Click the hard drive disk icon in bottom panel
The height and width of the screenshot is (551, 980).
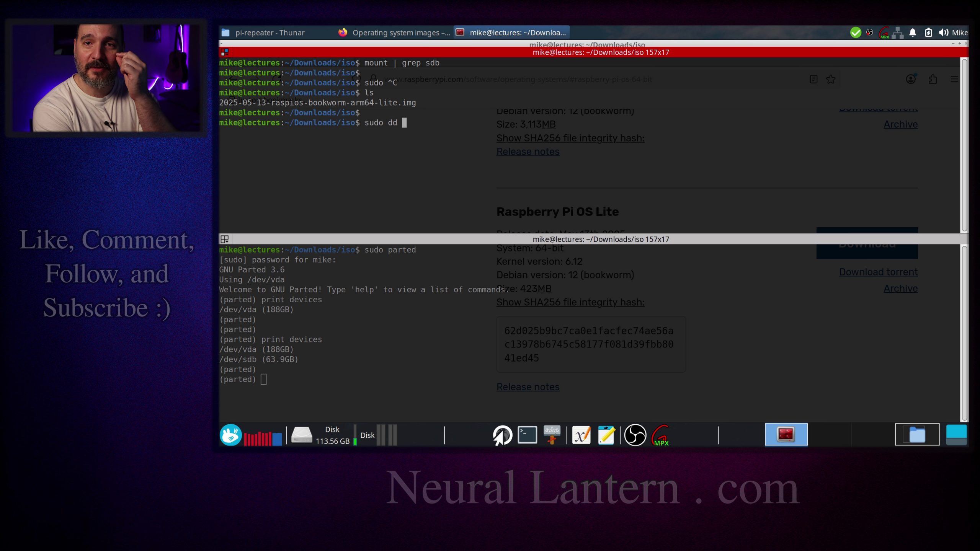click(x=302, y=435)
